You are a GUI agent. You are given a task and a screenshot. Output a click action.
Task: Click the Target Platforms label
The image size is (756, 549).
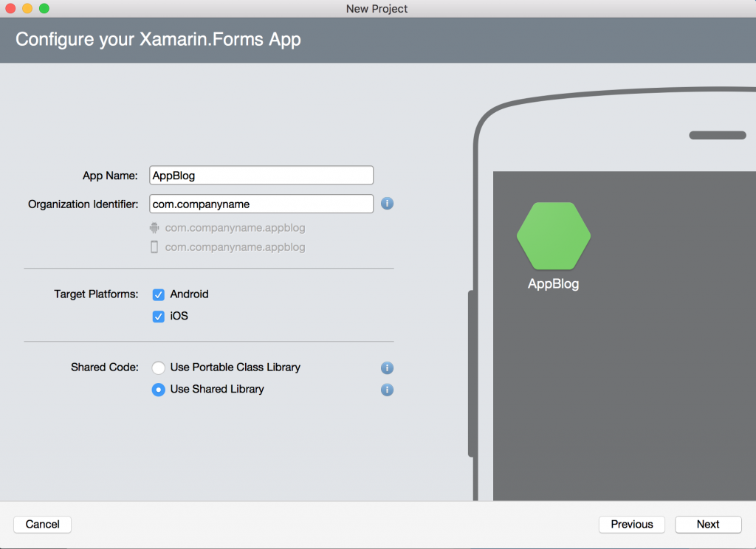coord(96,294)
